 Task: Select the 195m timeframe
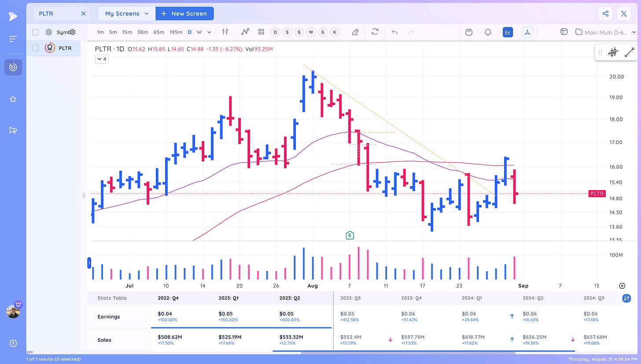point(176,32)
